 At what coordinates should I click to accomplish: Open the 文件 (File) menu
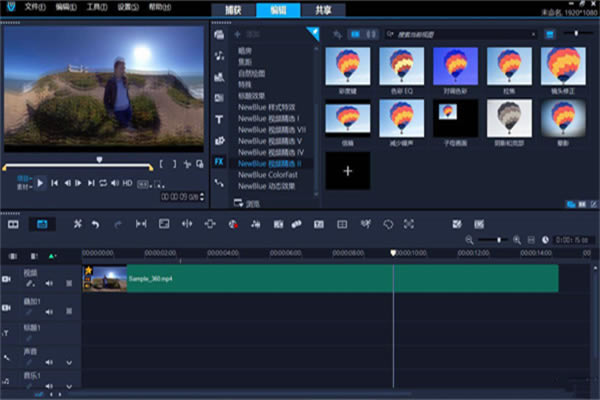35,6
